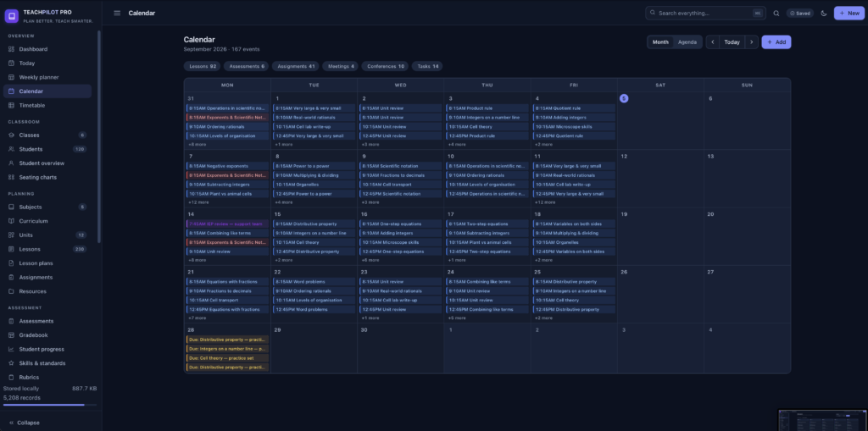This screenshot has width=868, height=431.
Task: Open Gradebook in the sidebar
Action: (47, 335)
